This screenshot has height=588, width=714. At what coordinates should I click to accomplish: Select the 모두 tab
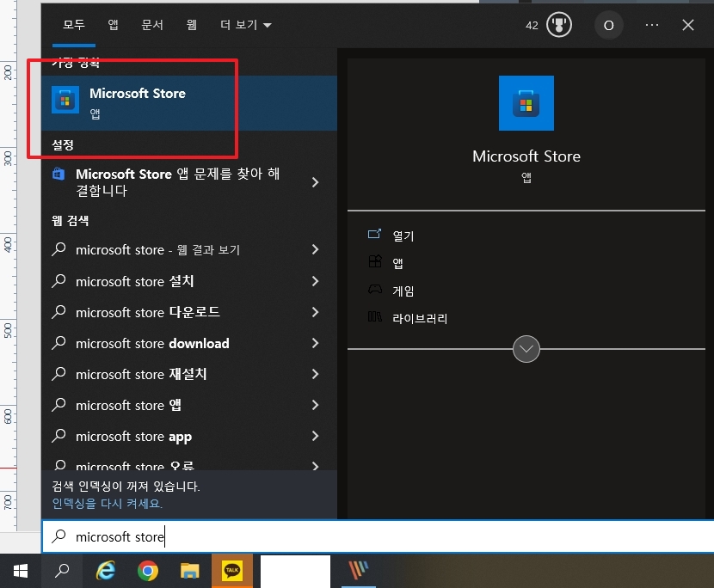click(74, 25)
